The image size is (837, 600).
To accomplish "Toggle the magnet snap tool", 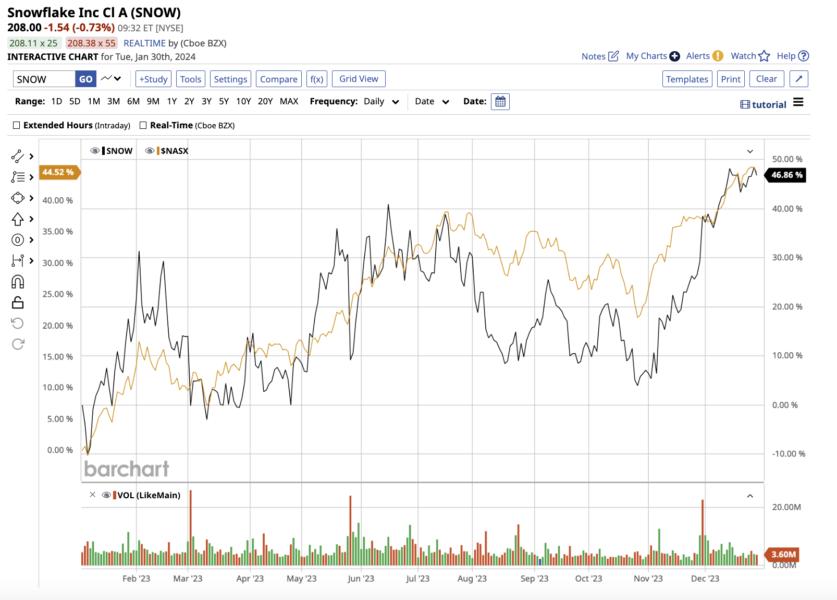I will pos(17,281).
